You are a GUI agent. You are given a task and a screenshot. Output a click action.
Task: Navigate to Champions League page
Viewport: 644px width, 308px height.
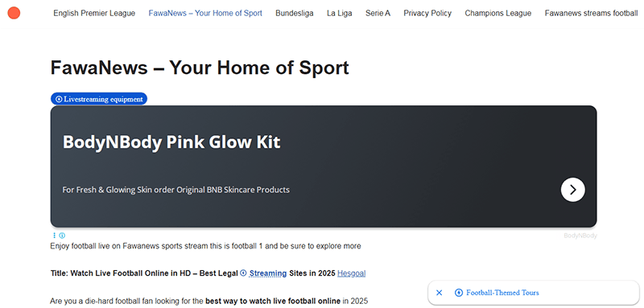coord(497,13)
